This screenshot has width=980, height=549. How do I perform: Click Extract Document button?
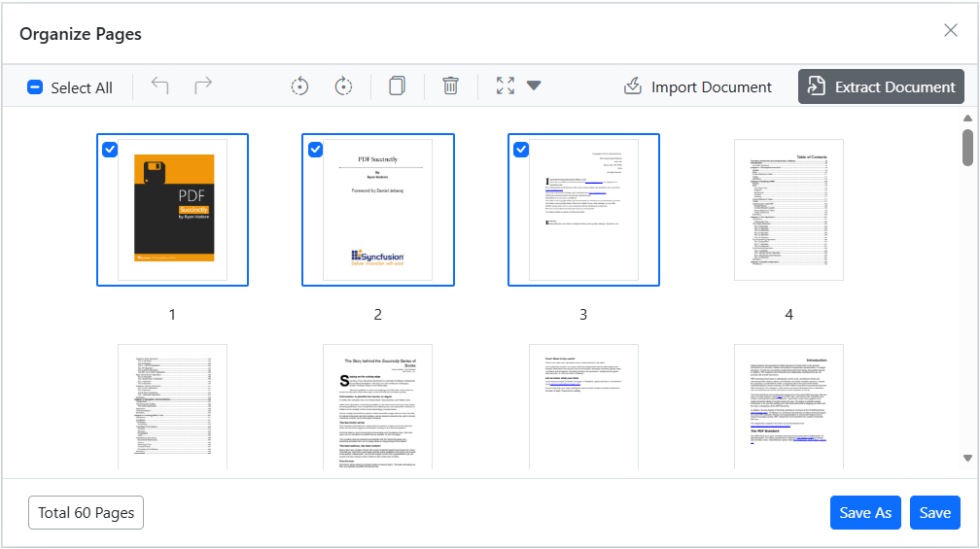pos(881,86)
